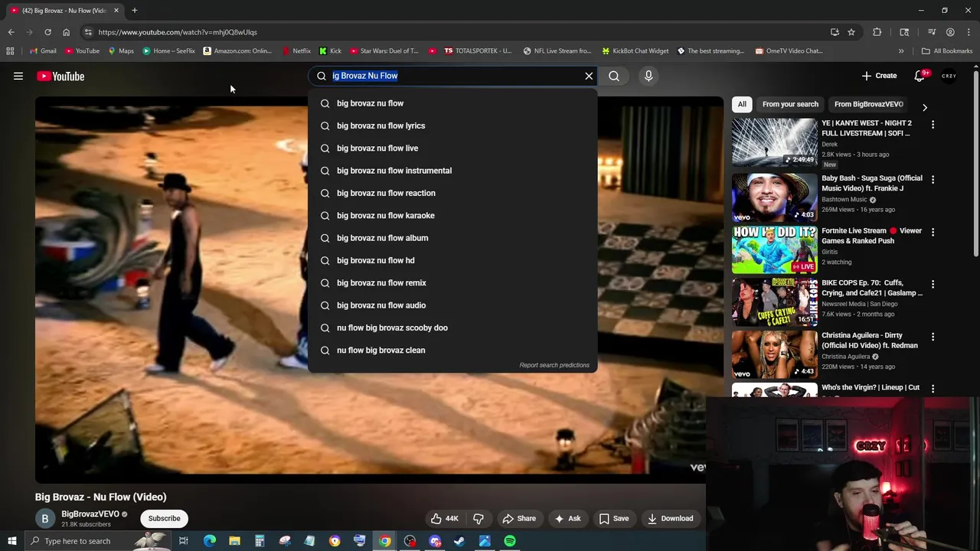Select "big brovaz nu flow album" suggestion
980x551 pixels.
pos(452,238)
